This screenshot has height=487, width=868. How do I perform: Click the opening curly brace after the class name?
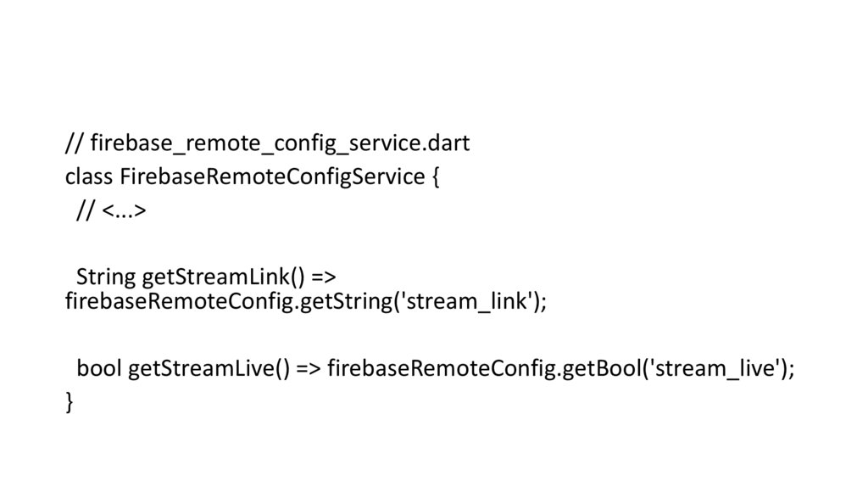pos(436,178)
